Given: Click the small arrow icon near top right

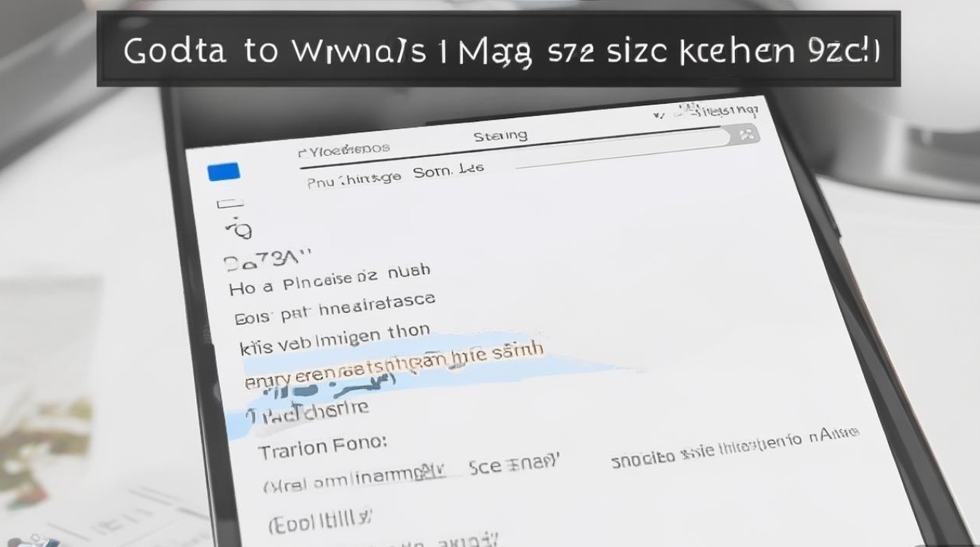Looking at the screenshot, I should click(x=658, y=115).
